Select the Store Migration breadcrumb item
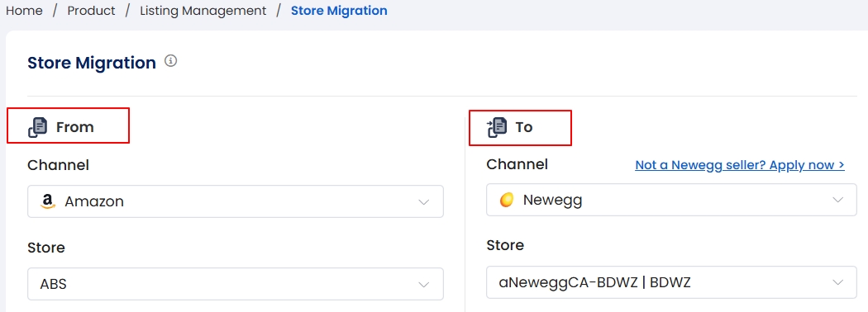The height and width of the screenshot is (312, 868). [339, 11]
